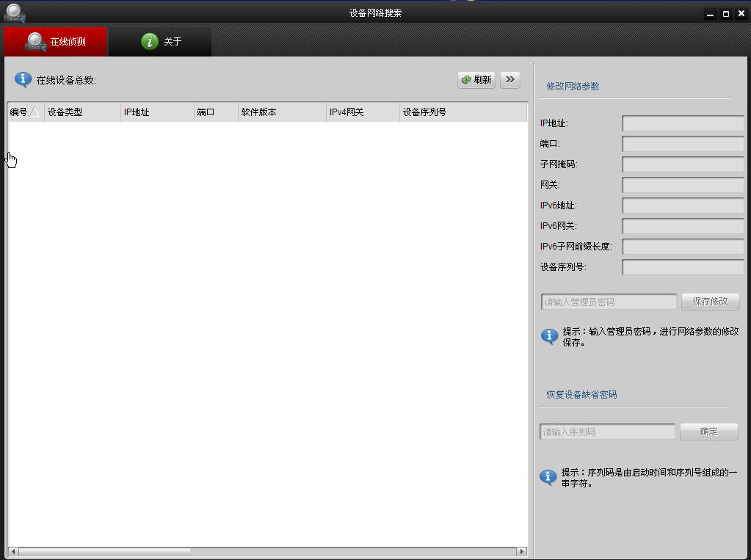Viewport: 751px width, 560px height.
Task: Open the 修改网络参数 section heading
Action: [572, 86]
